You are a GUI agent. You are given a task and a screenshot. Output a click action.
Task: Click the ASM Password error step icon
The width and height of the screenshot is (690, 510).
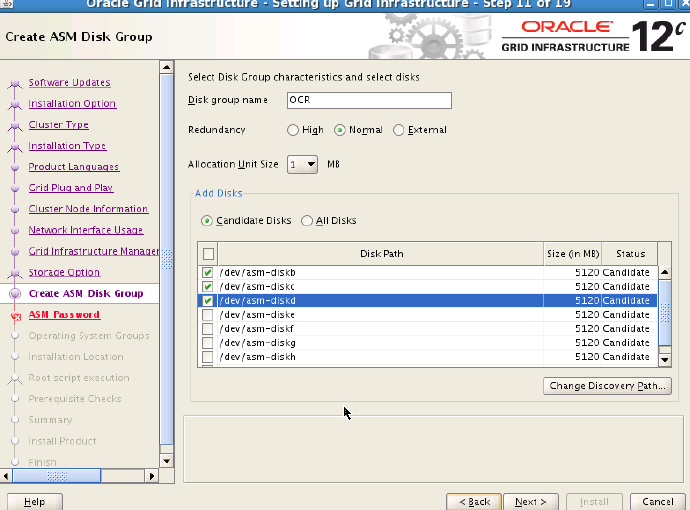point(16,316)
